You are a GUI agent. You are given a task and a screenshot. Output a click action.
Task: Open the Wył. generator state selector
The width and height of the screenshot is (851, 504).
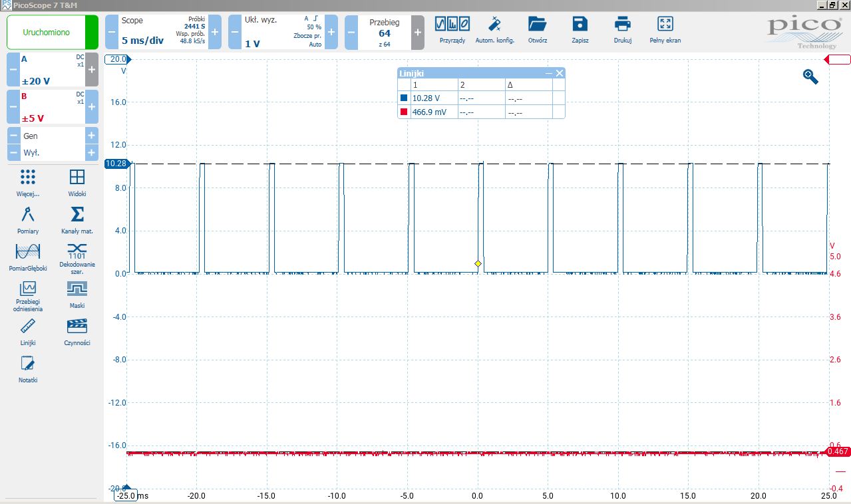pyautogui.click(x=53, y=152)
